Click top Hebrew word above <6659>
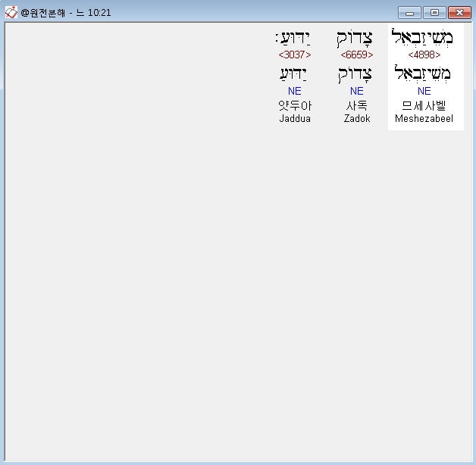Viewport: 476px width, 465px height. pos(355,39)
